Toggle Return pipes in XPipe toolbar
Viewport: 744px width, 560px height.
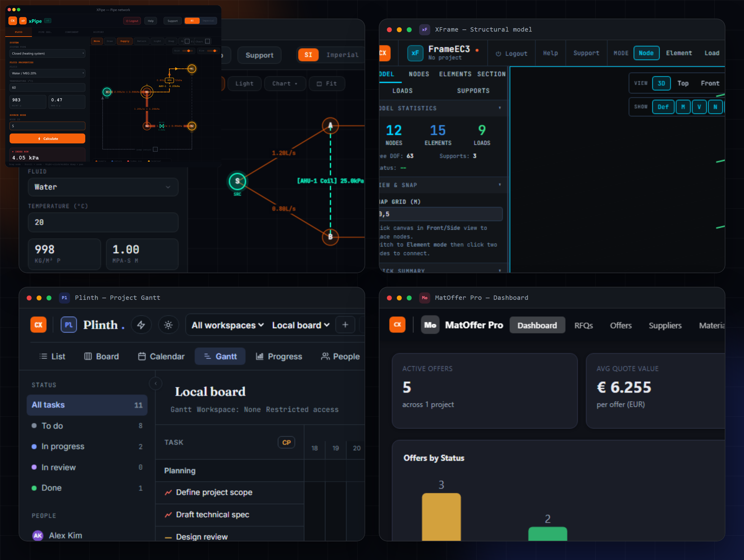coord(142,41)
